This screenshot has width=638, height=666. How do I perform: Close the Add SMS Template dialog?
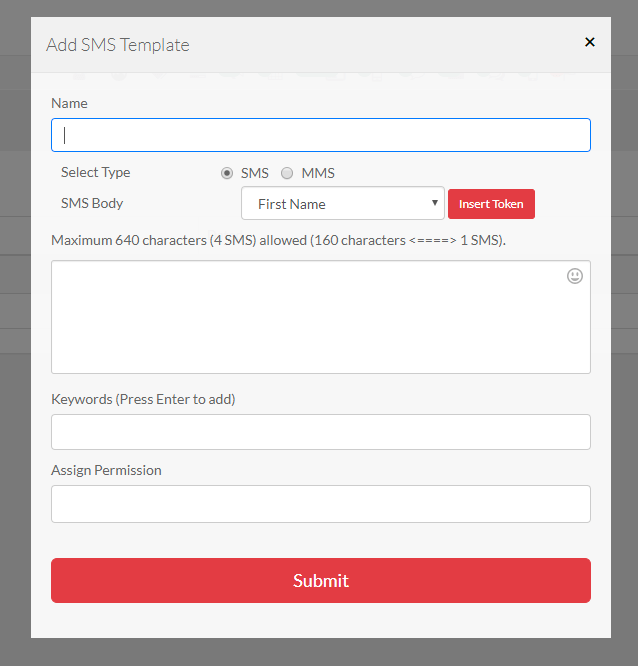(x=590, y=42)
